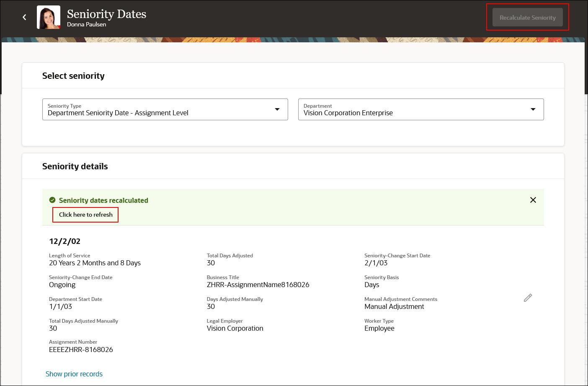Click the green success checkmark icon
The width and height of the screenshot is (588, 386).
[52, 200]
